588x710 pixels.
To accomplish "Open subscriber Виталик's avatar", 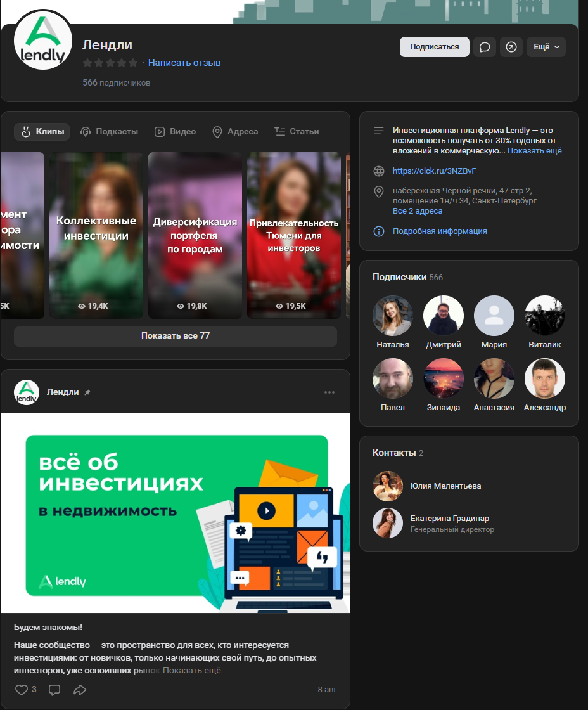I will [x=544, y=316].
